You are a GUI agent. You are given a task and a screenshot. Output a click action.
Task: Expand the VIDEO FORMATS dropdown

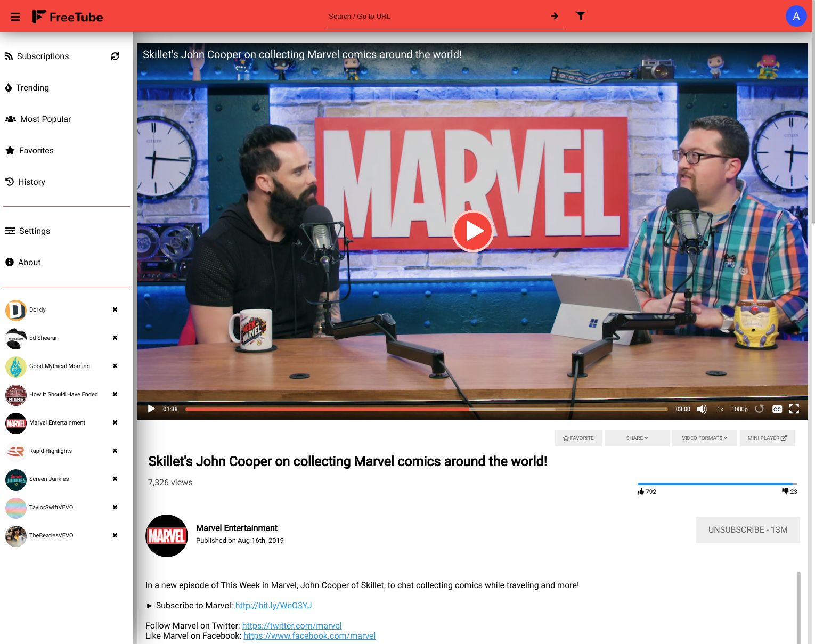(705, 438)
